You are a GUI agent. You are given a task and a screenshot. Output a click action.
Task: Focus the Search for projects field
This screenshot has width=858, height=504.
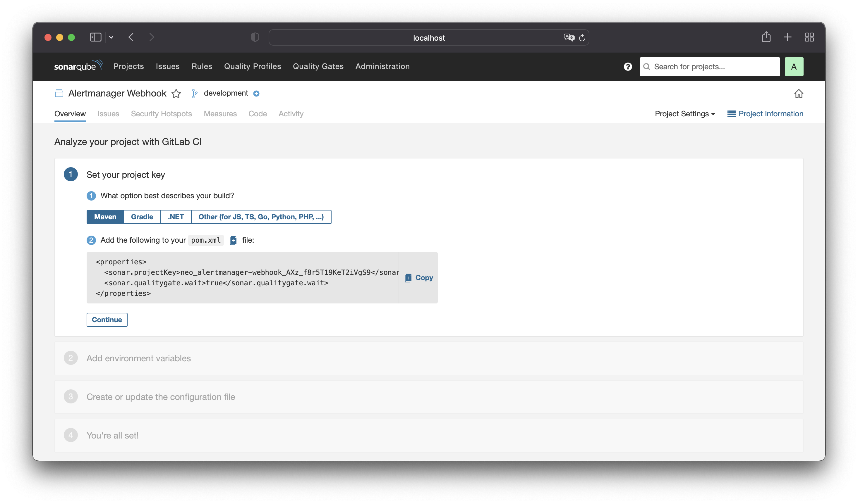709,67
